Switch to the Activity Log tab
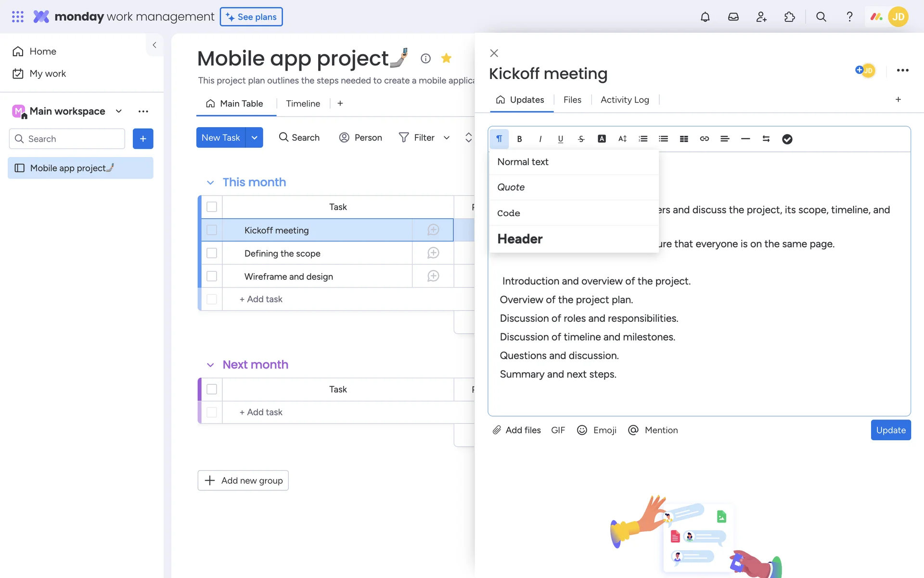 (x=624, y=100)
